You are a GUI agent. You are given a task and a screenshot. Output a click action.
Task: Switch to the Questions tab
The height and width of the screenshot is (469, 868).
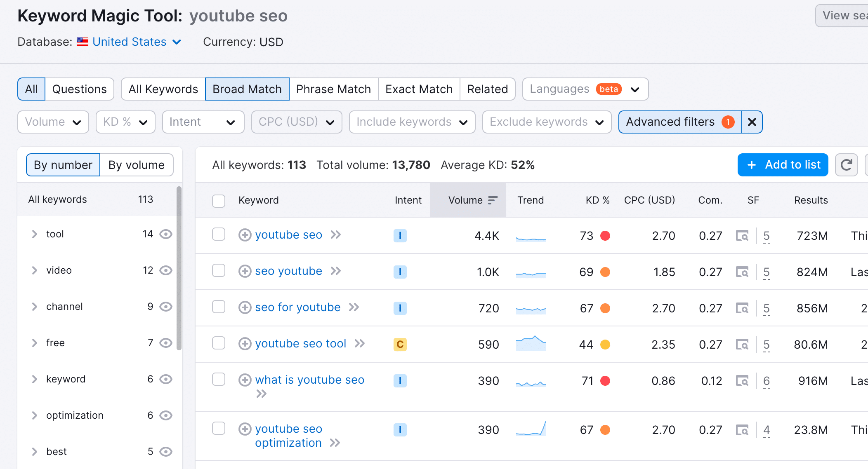point(80,89)
